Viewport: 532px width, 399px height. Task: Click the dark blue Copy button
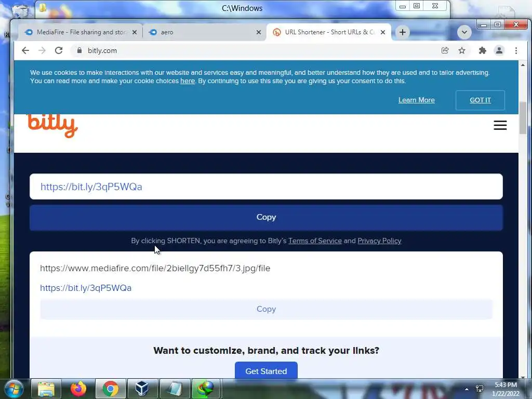pyautogui.click(x=266, y=218)
